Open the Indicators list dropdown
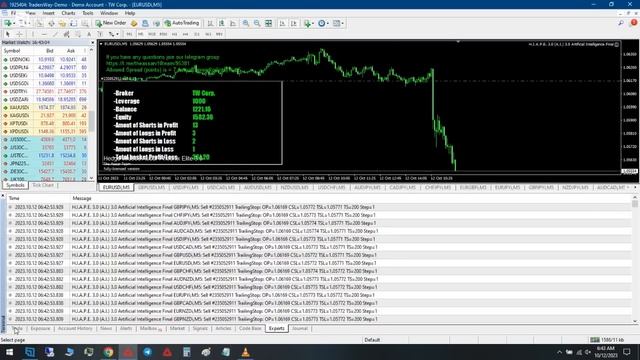The height and width of the screenshot is (360, 640). (x=309, y=23)
